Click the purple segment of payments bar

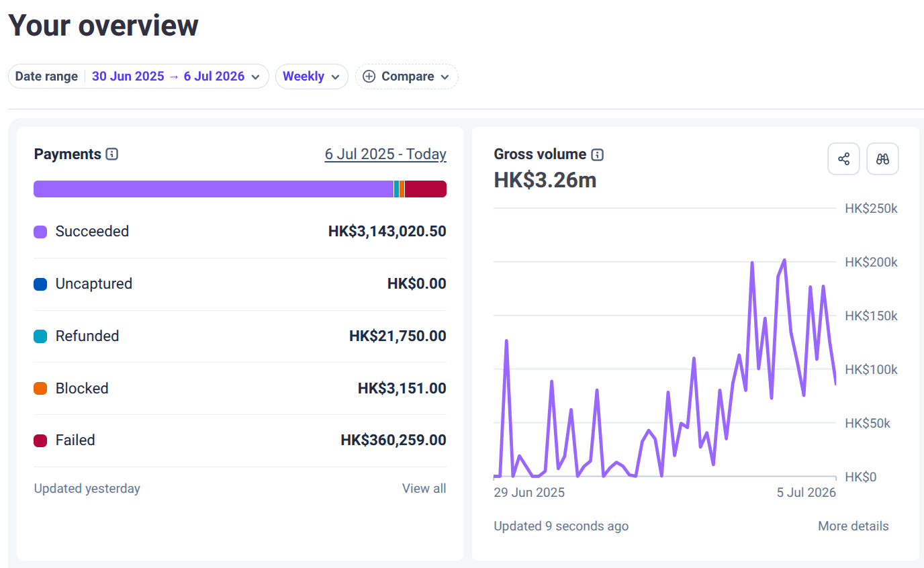click(214, 189)
